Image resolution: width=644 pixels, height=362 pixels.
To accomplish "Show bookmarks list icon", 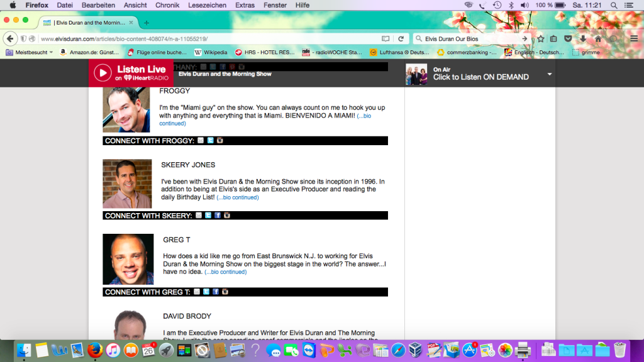I will (x=553, y=38).
